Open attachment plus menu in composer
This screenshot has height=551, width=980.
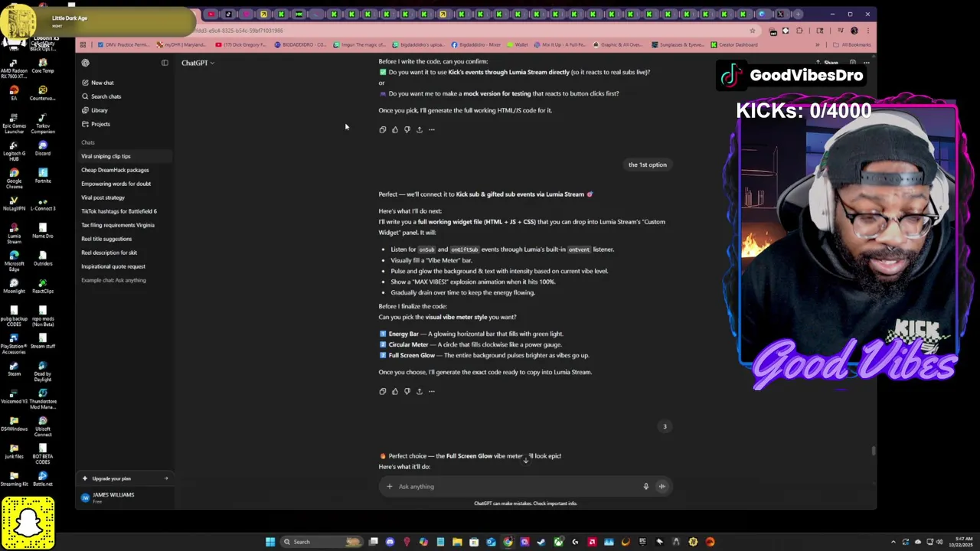[389, 487]
